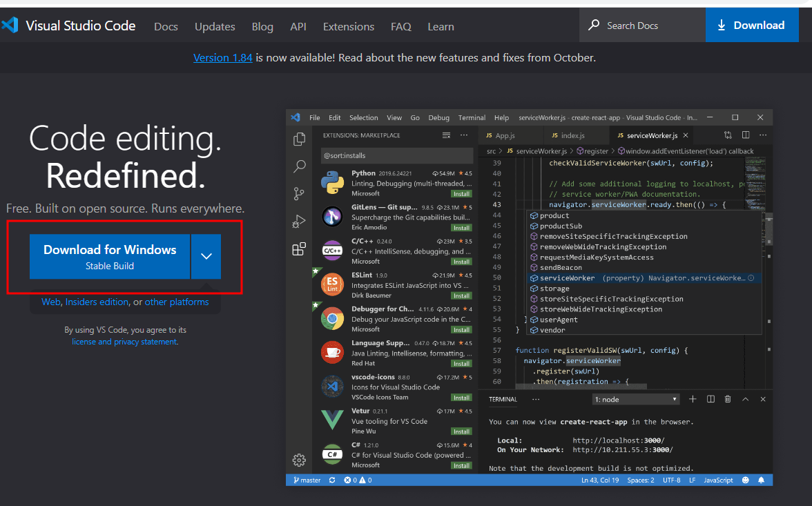
Task: Click the Language Support Java cup icon
Action: (x=333, y=353)
